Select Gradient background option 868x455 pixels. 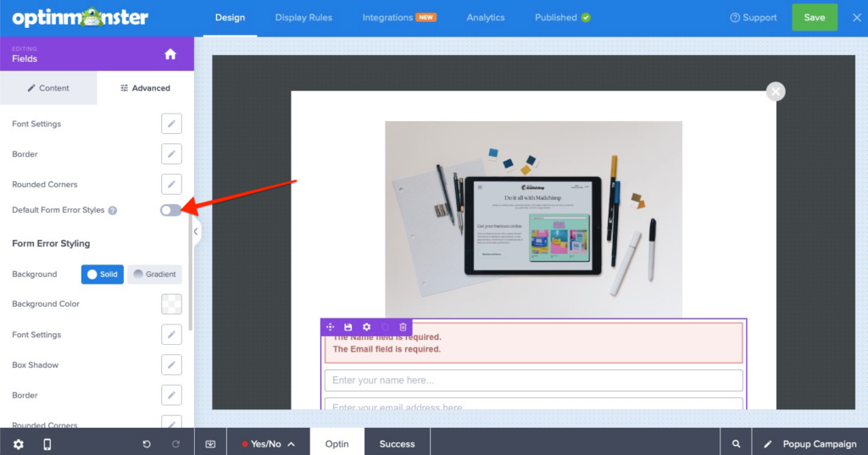[x=154, y=274]
